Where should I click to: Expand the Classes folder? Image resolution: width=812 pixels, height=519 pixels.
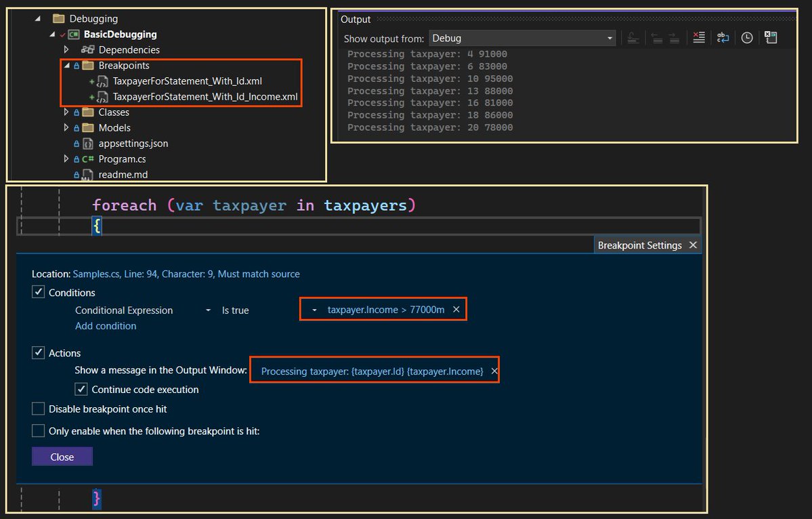coord(66,112)
